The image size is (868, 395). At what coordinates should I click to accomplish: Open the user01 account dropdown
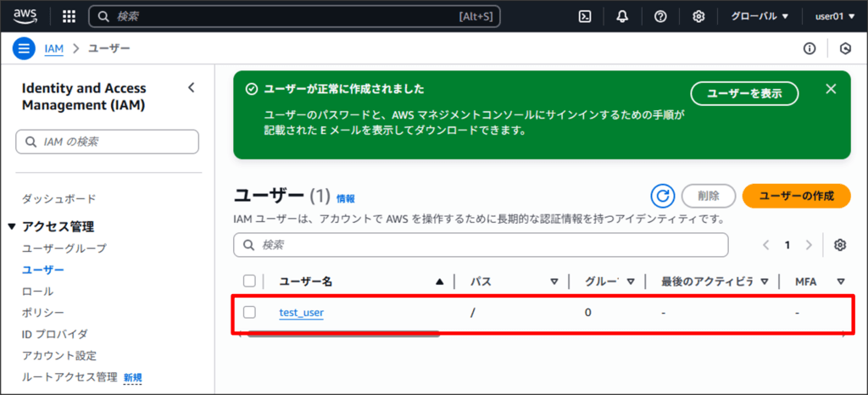point(836,16)
